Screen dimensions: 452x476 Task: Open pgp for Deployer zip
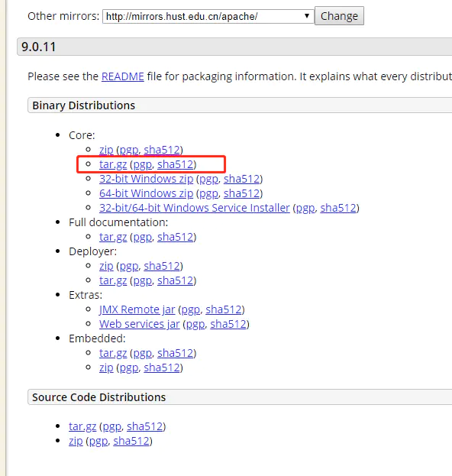click(128, 266)
